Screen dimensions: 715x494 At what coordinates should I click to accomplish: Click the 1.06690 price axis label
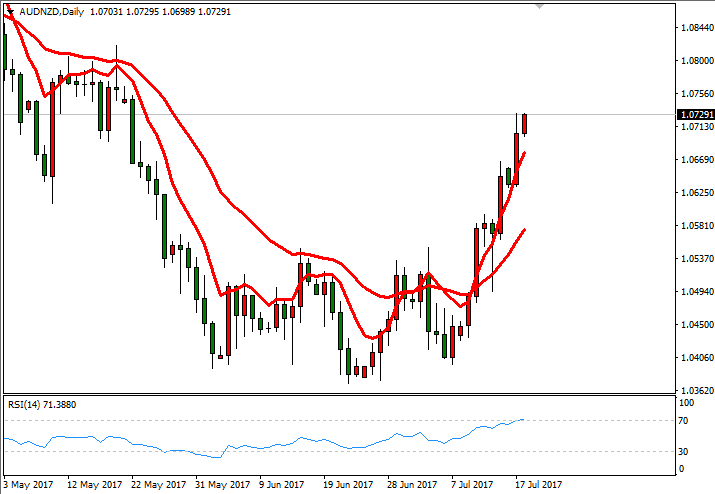pos(697,160)
